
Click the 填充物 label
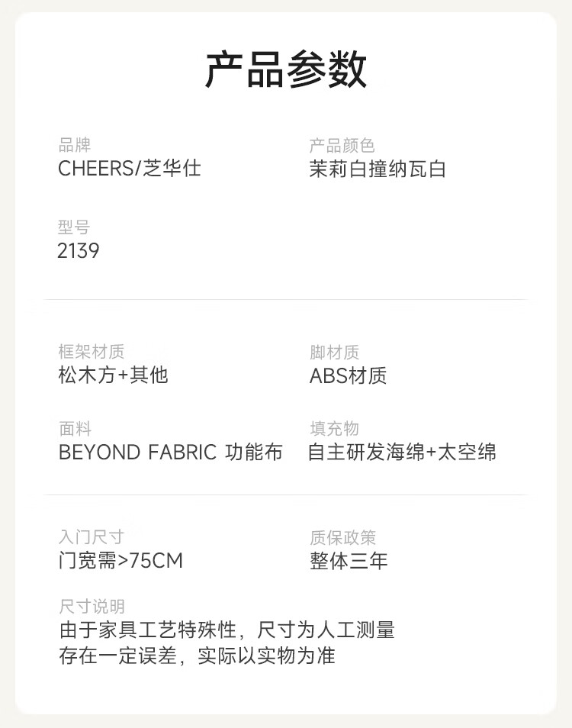[334, 429]
